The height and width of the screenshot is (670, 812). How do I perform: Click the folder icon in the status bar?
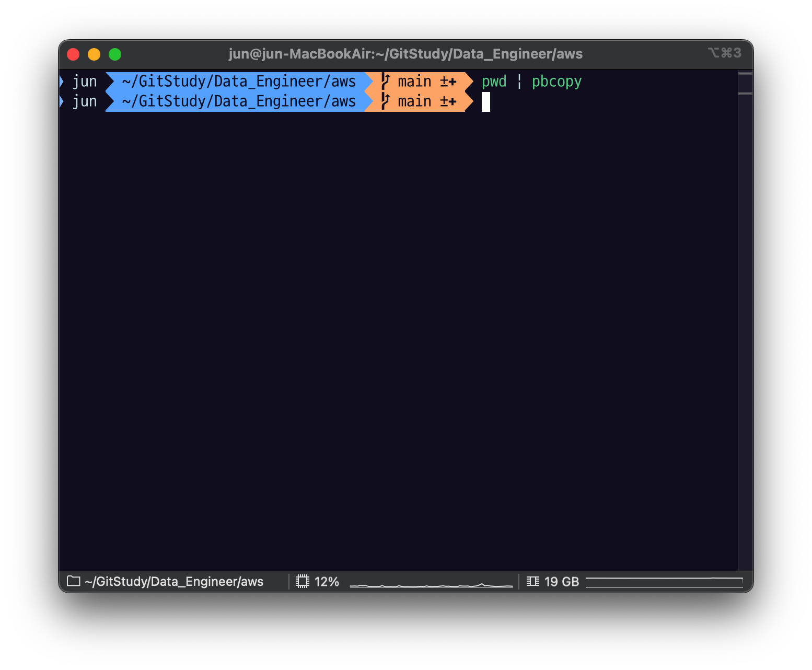(74, 581)
